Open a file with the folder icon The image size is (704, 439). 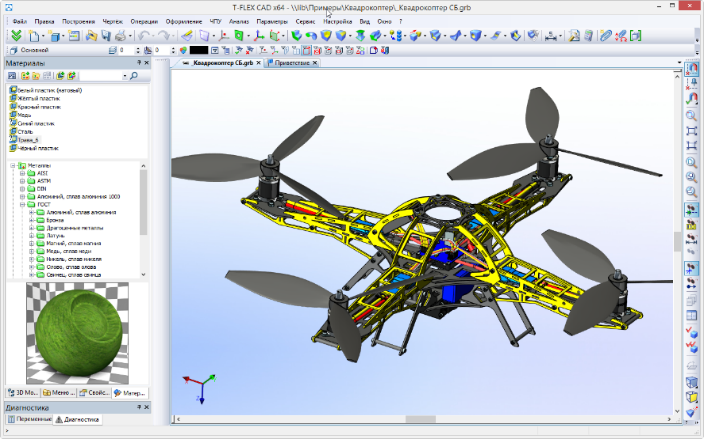coord(92,35)
